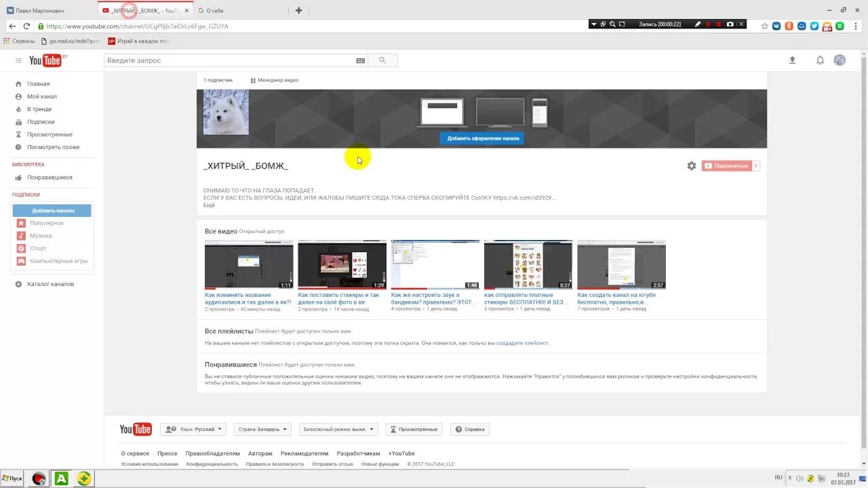Open a new browser tab
Viewport: 868px width, 488px height.
tap(298, 10)
